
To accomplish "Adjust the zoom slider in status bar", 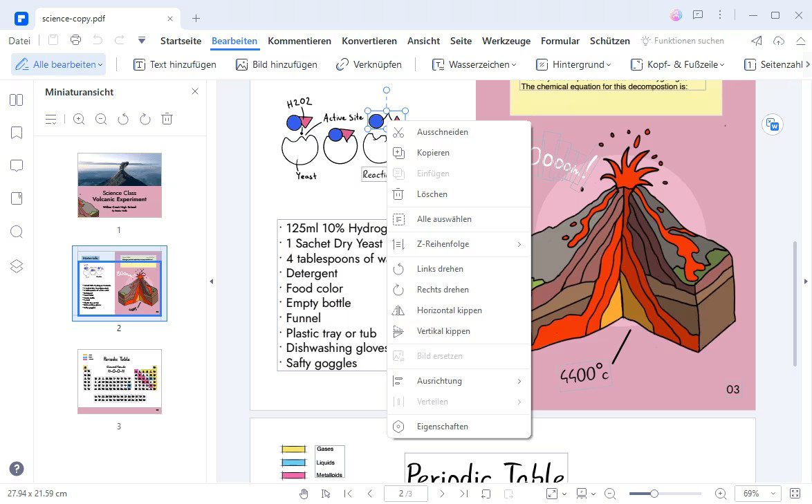I will pyautogui.click(x=654, y=494).
